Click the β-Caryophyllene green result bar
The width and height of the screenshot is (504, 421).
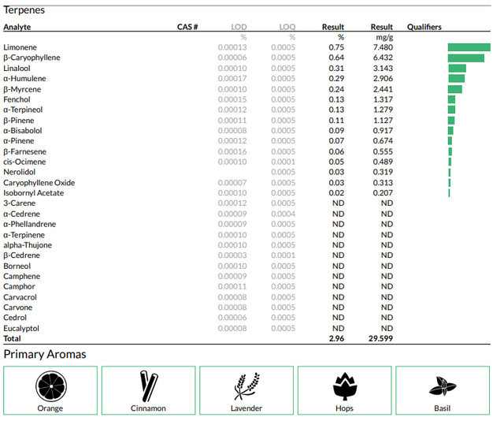(466, 58)
